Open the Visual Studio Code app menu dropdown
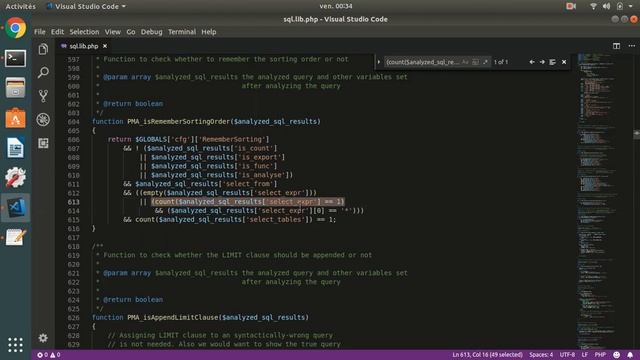 (x=86, y=6)
